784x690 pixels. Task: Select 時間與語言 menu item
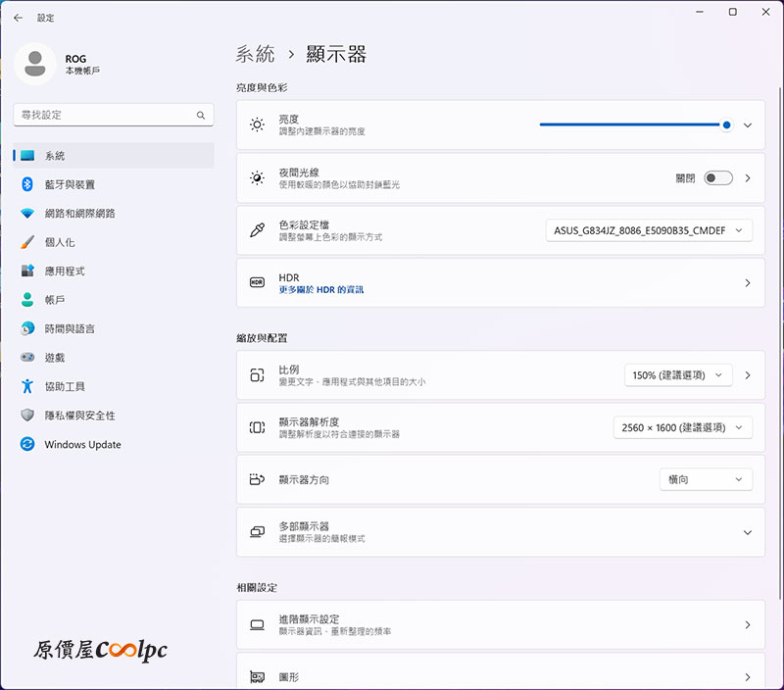tap(70, 329)
